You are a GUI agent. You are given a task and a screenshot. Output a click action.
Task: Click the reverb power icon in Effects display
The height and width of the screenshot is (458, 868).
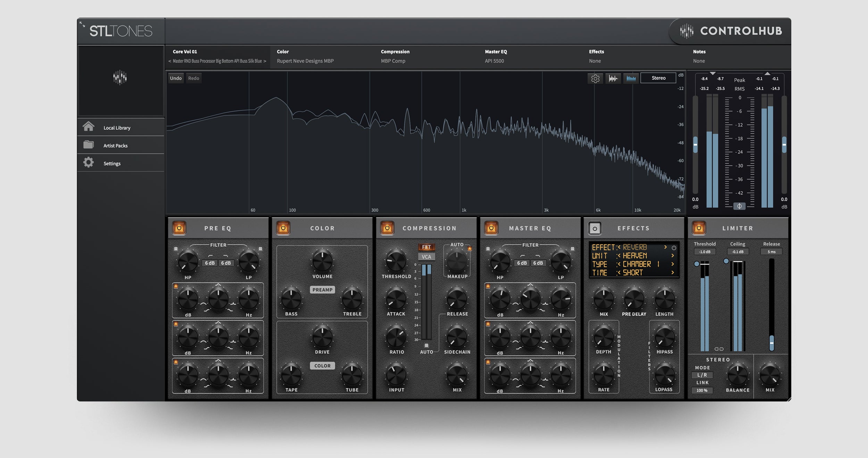(674, 248)
